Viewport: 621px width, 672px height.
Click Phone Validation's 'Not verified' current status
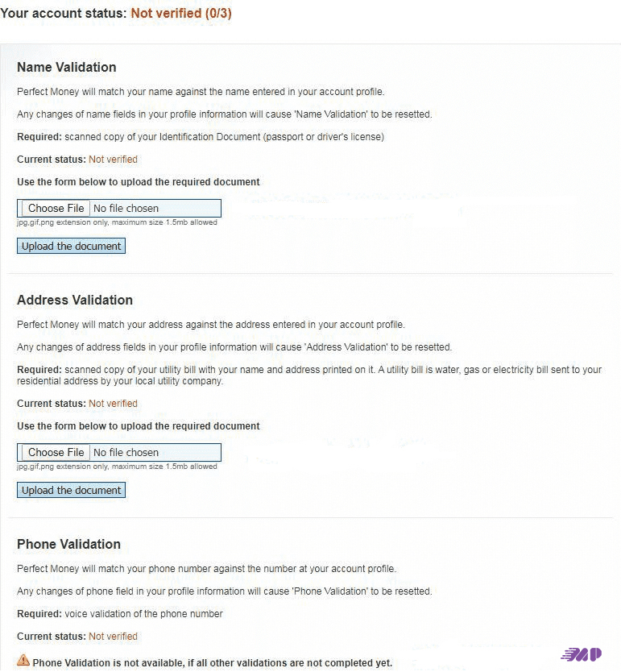pos(113,637)
